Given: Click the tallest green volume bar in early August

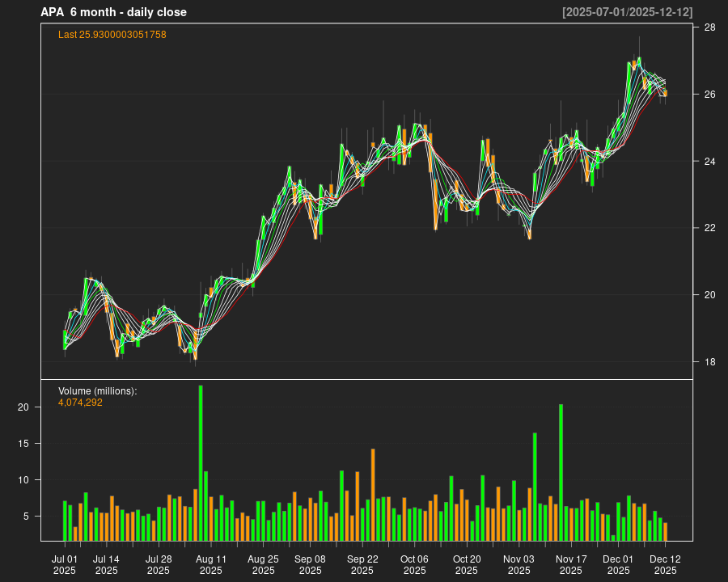Looking at the screenshot, I should (x=201, y=462).
